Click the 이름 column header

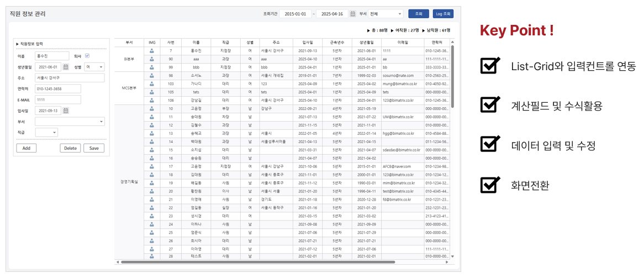pyautogui.click(x=196, y=42)
